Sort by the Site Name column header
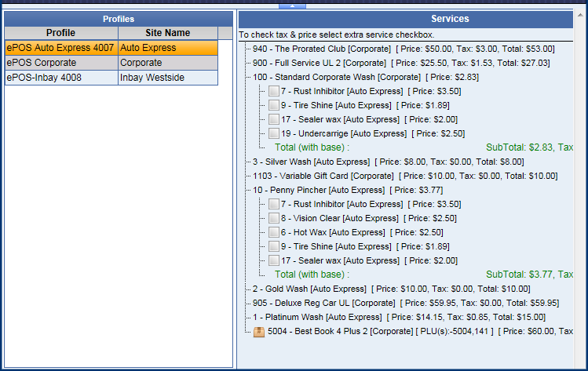Image resolution: width=588 pixels, height=371 pixels. pyautogui.click(x=167, y=33)
